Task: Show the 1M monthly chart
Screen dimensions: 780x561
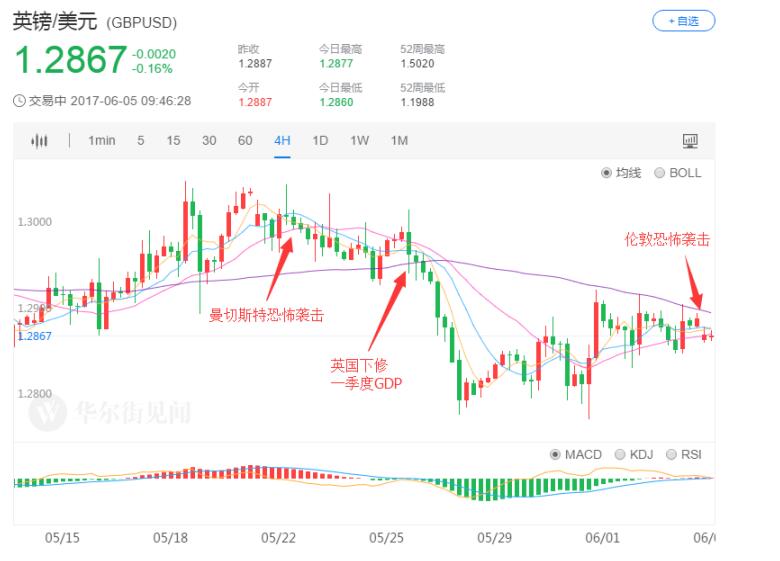Action: (x=399, y=141)
